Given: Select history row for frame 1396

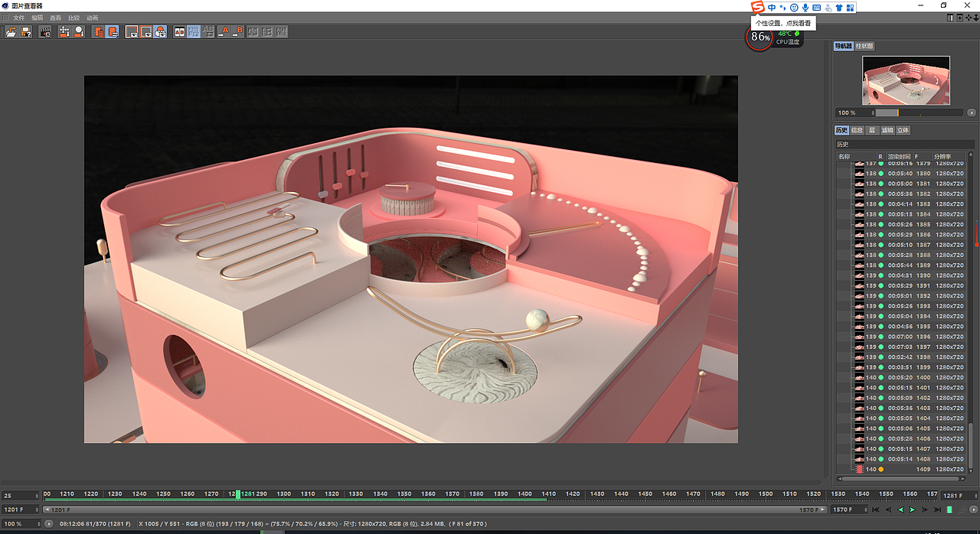Looking at the screenshot, I should (900, 337).
